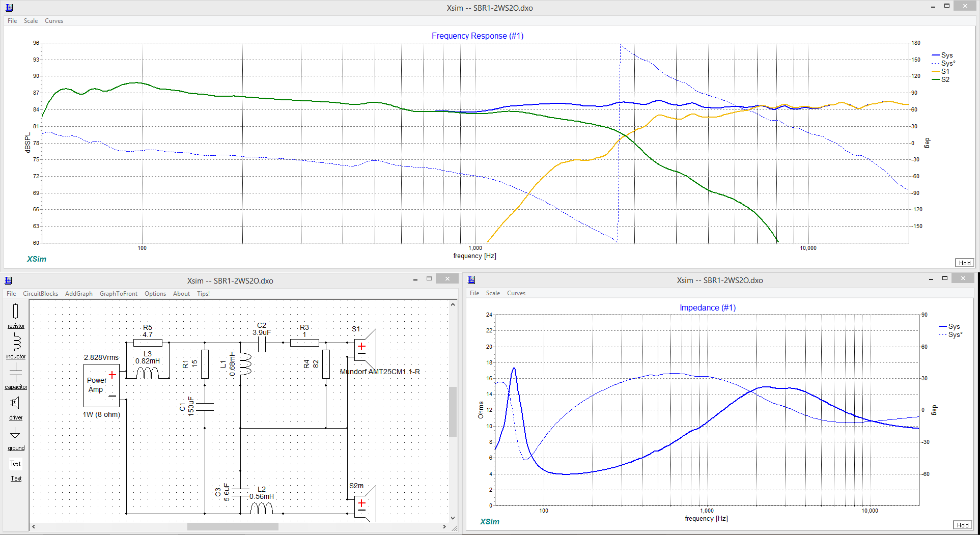
Task: Pick the underlined Text tool
Action: click(x=16, y=478)
